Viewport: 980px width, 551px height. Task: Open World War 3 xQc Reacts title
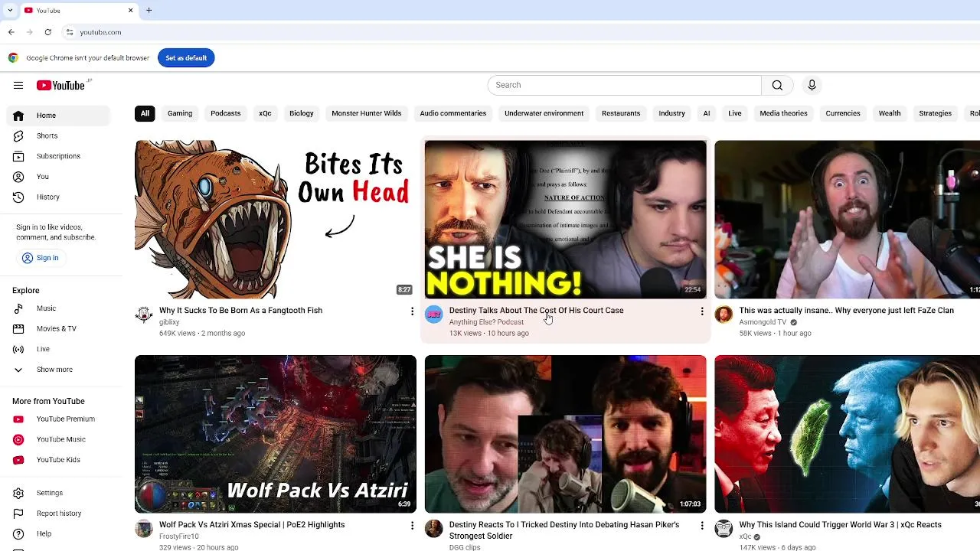click(x=840, y=525)
